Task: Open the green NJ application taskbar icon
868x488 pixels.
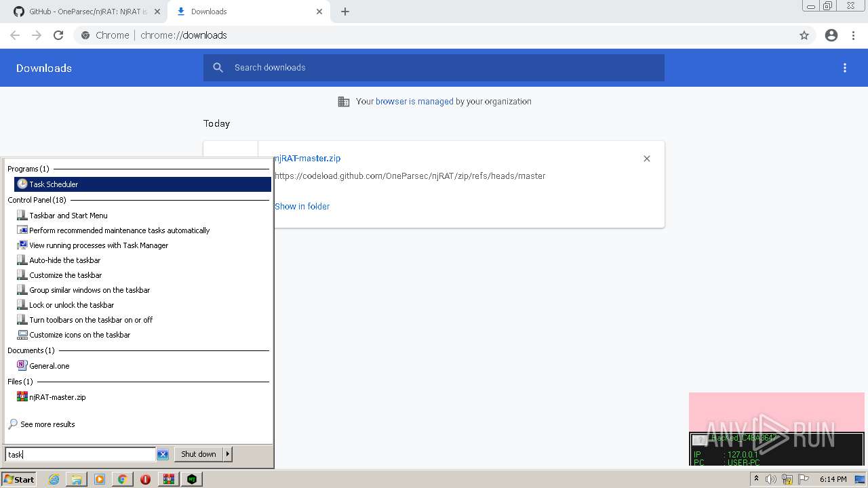Action: pyautogui.click(x=192, y=479)
